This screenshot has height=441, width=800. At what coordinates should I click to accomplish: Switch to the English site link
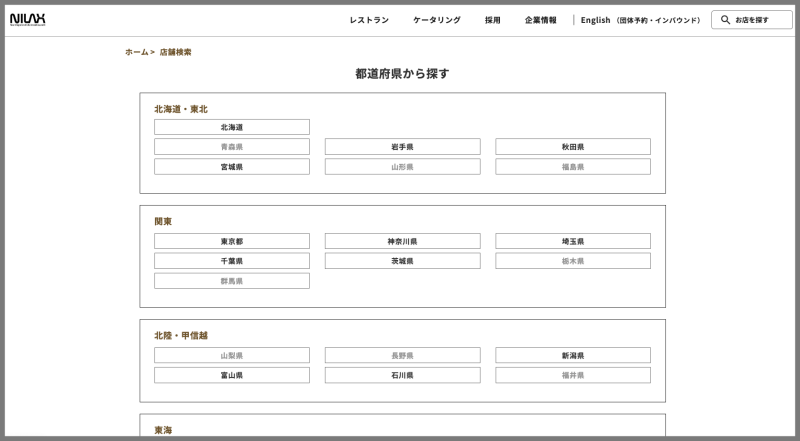tap(640, 20)
